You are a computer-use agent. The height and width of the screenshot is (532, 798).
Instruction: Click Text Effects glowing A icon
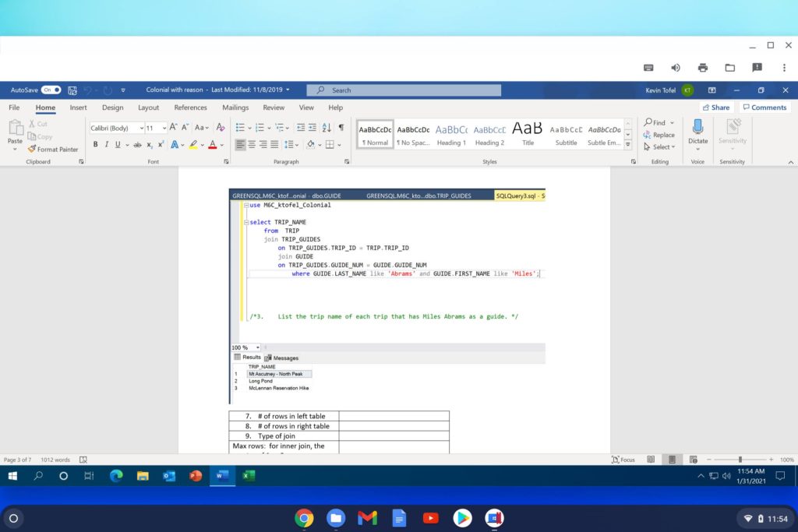175,145
